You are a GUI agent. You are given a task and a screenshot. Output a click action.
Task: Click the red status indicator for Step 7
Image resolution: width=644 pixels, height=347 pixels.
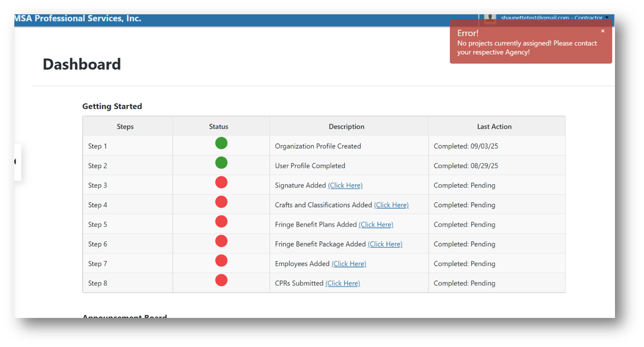coord(221,261)
